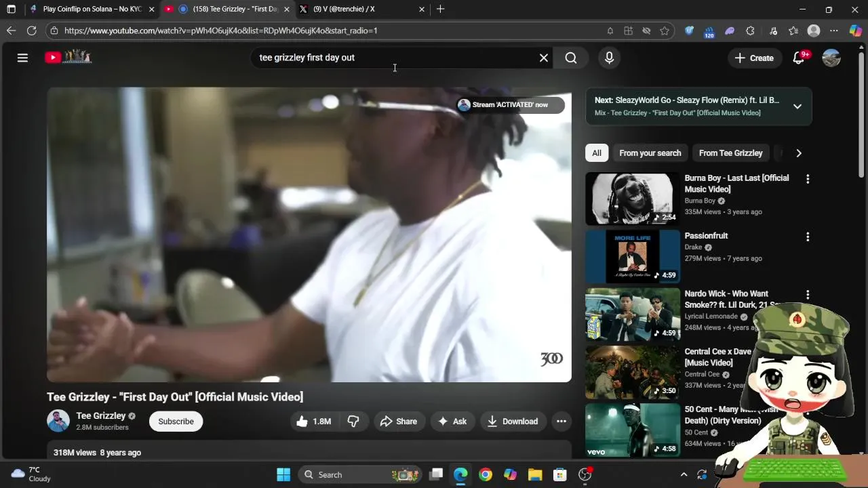The image size is (868, 488).
Task: Click the crossed-eye tracking icon in address bar
Action: coord(646,30)
